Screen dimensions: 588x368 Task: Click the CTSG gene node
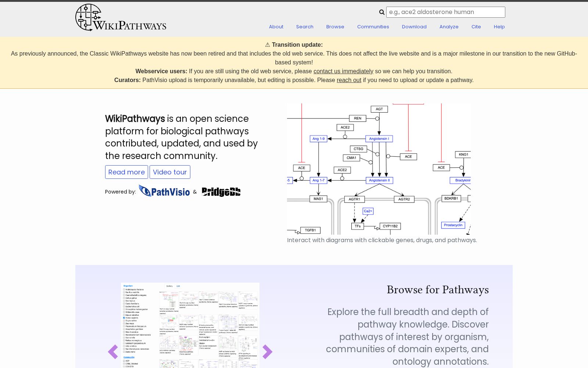click(x=358, y=149)
